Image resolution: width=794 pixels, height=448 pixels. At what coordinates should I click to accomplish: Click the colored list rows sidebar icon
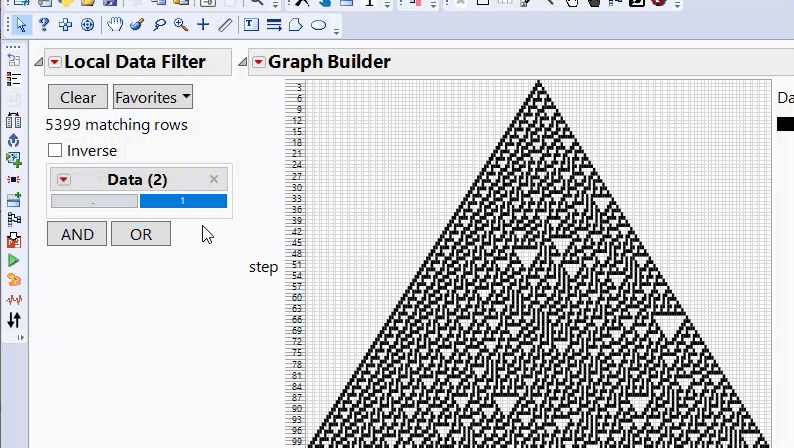[14, 79]
